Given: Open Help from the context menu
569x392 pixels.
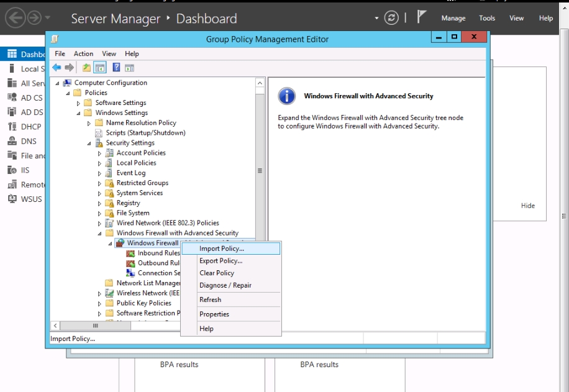Looking at the screenshot, I should pos(231,329).
